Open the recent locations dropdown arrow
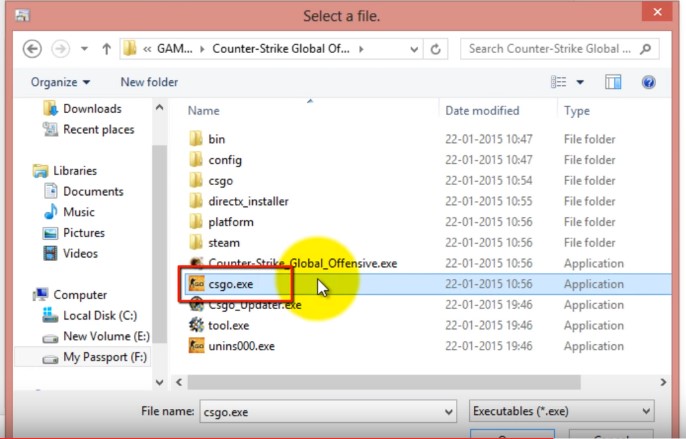This screenshot has height=439, width=686. pyautogui.click(x=84, y=49)
